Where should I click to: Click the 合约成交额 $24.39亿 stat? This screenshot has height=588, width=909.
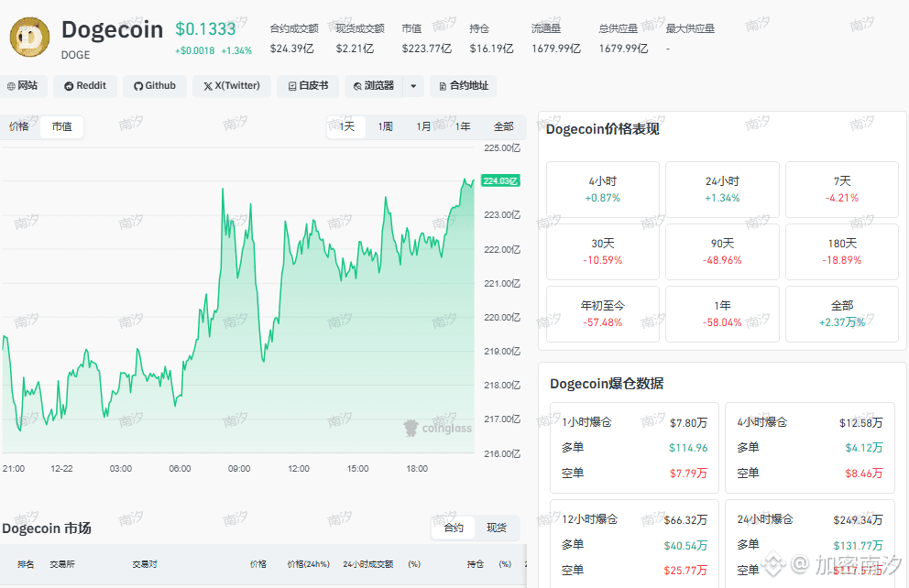point(294,38)
